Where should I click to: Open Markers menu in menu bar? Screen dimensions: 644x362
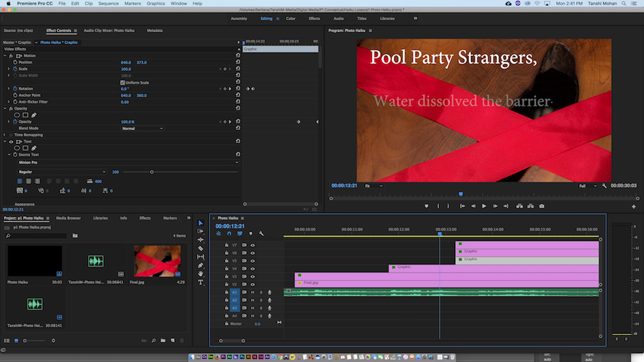[x=133, y=3]
